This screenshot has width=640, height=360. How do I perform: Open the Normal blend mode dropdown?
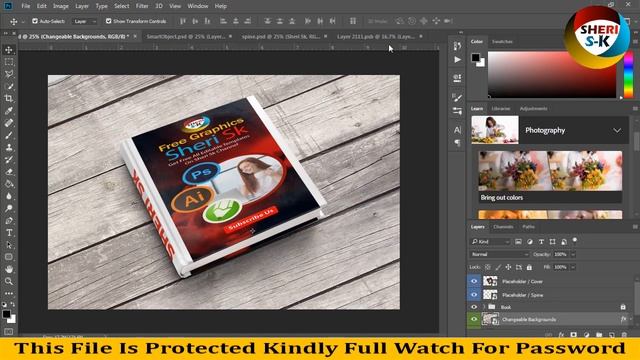pos(499,254)
